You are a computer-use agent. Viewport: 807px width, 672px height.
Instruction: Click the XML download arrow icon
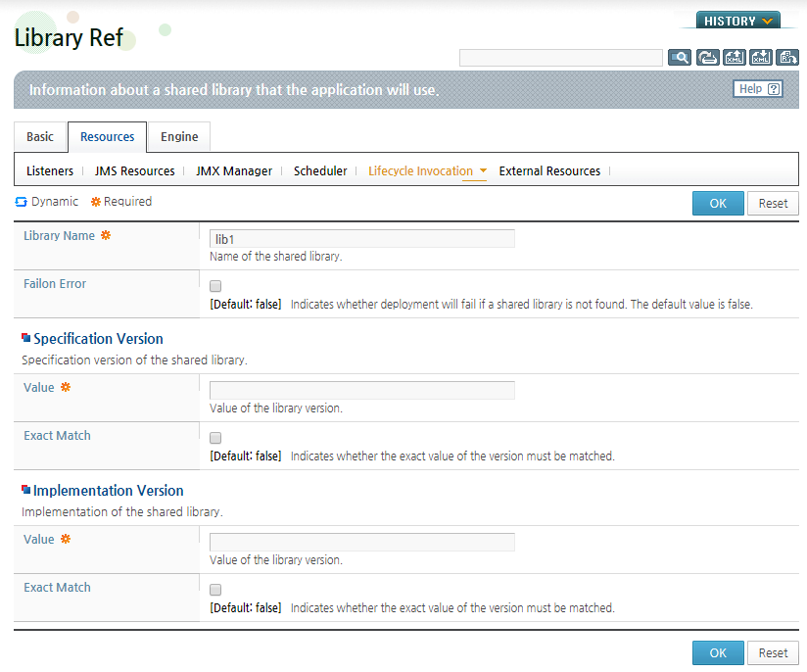point(761,58)
